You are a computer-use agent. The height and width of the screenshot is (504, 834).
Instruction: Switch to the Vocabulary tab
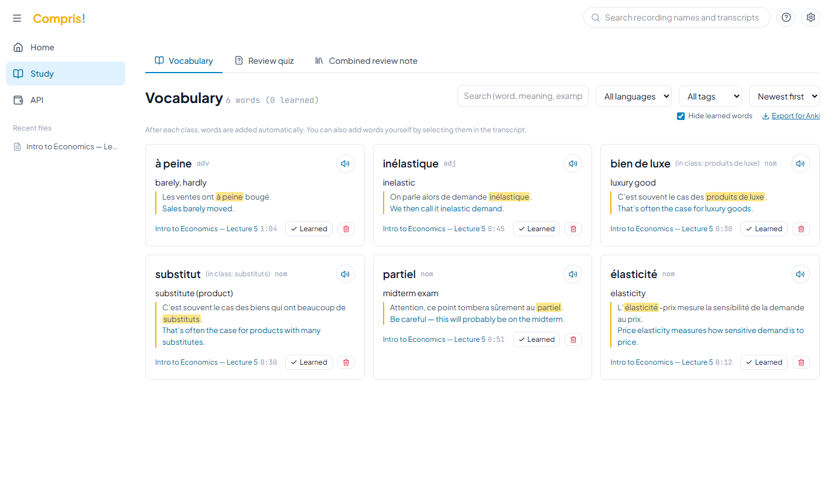184,61
